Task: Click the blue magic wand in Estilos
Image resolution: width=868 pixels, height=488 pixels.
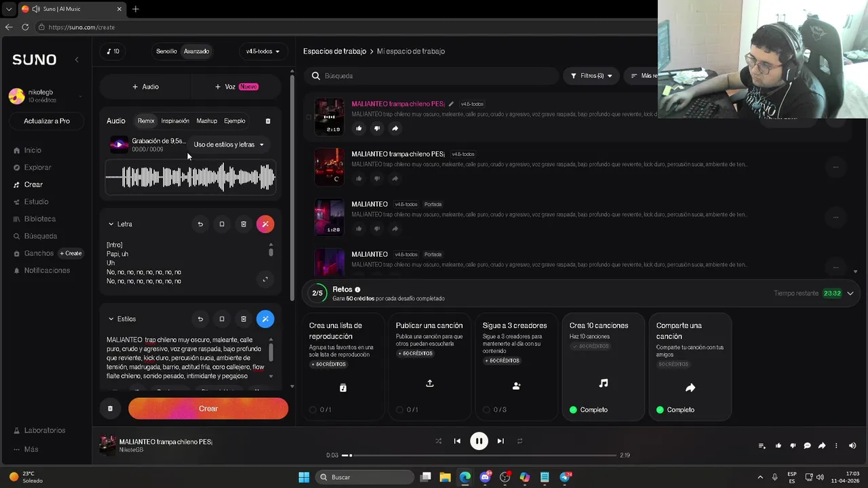Action: coord(265,319)
